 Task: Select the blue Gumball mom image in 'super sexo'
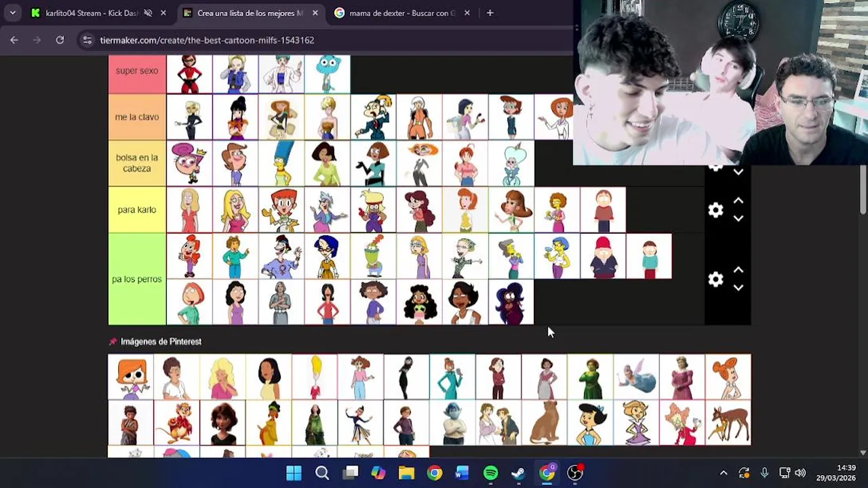(328, 75)
